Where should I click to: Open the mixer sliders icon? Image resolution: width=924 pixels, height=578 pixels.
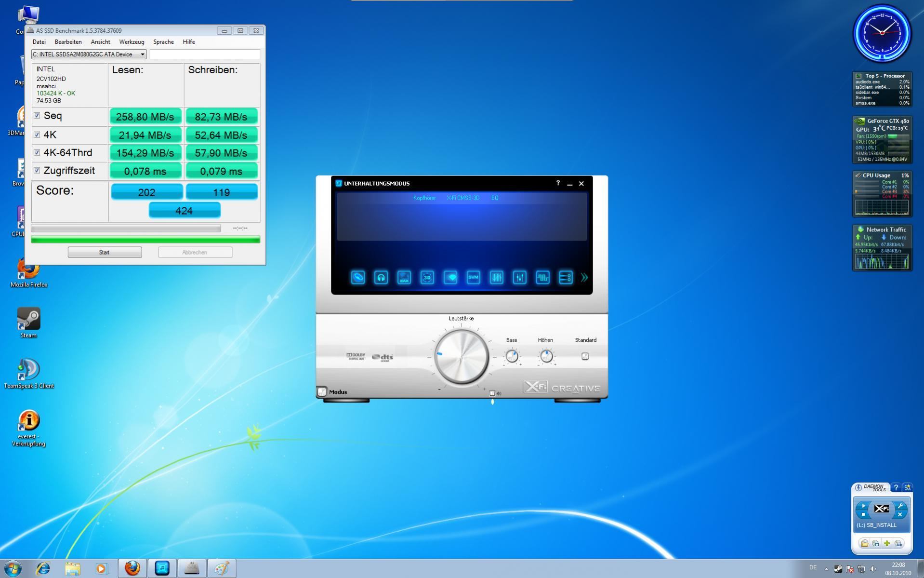point(520,277)
